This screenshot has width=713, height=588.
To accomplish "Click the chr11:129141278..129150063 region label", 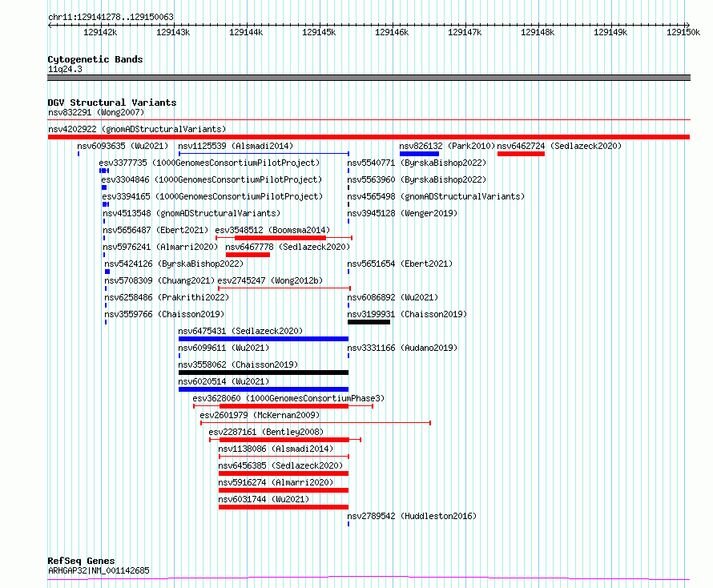I will [111, 18].
